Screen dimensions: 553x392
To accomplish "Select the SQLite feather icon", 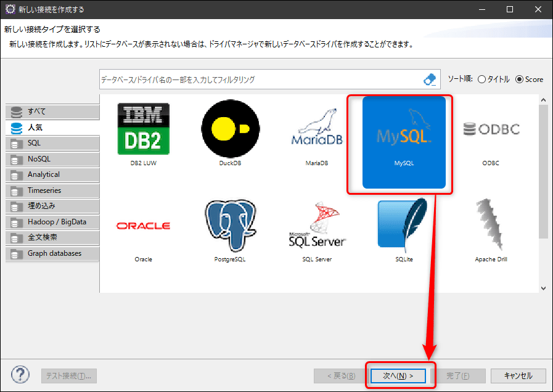I will [x=403, y=224].
